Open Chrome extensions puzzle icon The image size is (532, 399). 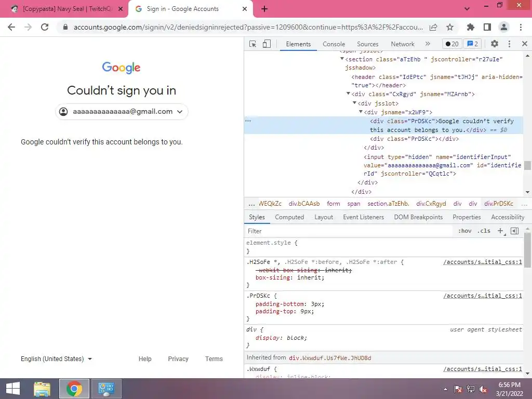pyautogui.click(x=471, y=27)
